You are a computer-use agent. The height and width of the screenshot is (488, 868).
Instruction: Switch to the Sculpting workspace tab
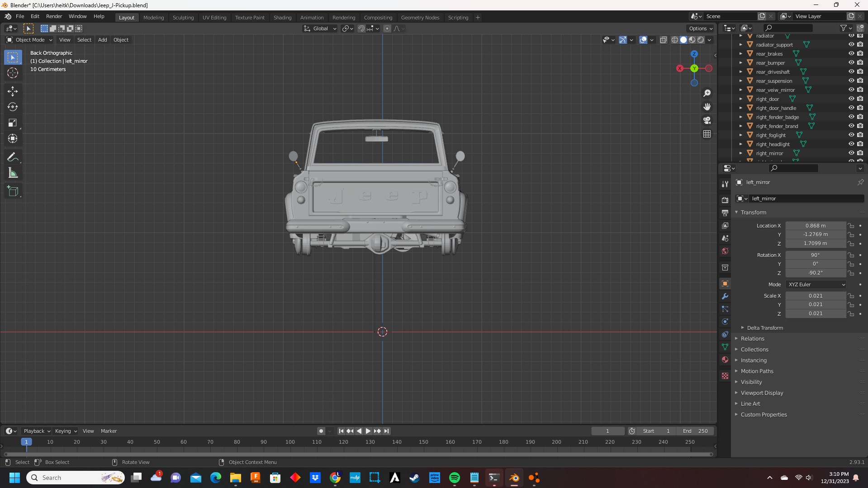183,18
